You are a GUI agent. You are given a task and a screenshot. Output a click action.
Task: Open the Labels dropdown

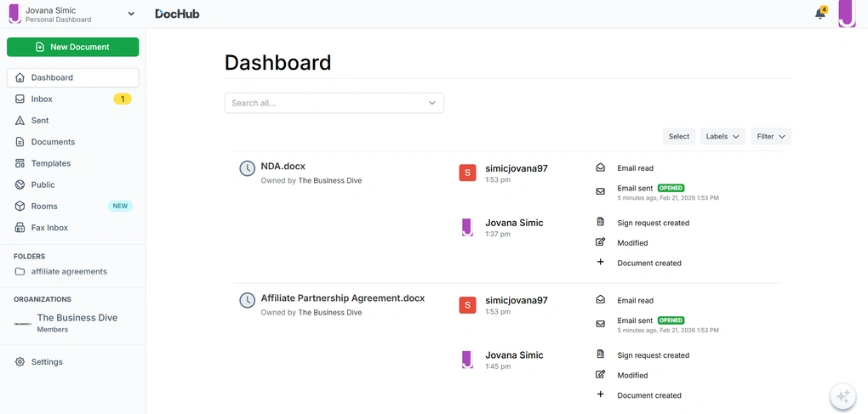click(722, 137)
